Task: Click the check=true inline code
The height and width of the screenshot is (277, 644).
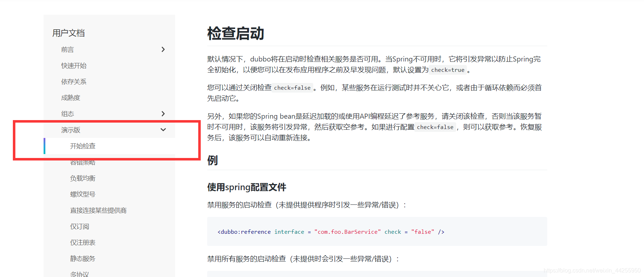Action: coord(448,70)
